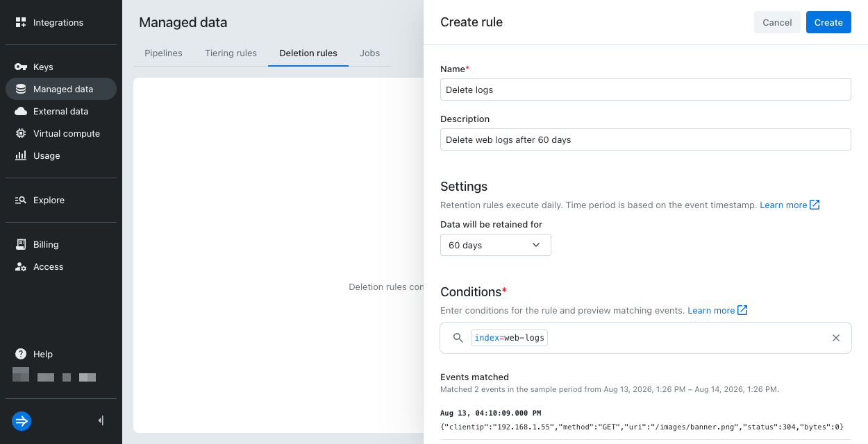868x444 pixels.
Task: Cancel the rule creation
Action: [777, 22]
